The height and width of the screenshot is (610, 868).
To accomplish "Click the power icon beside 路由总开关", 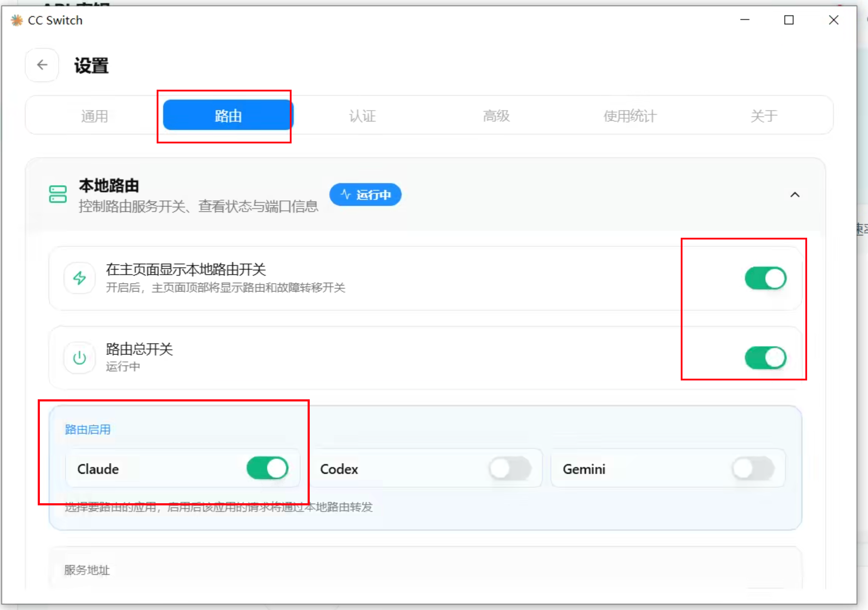I will pos(79,358).
